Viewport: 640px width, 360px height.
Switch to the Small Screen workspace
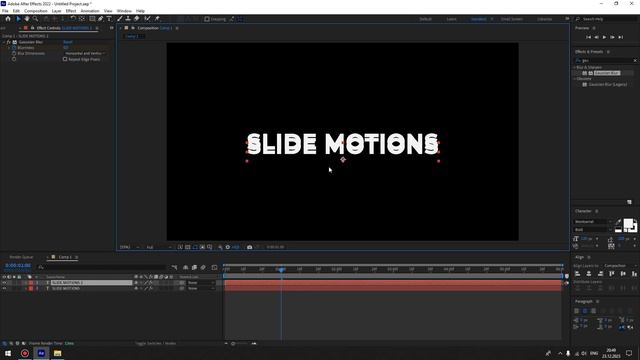[x=511, y=19]
